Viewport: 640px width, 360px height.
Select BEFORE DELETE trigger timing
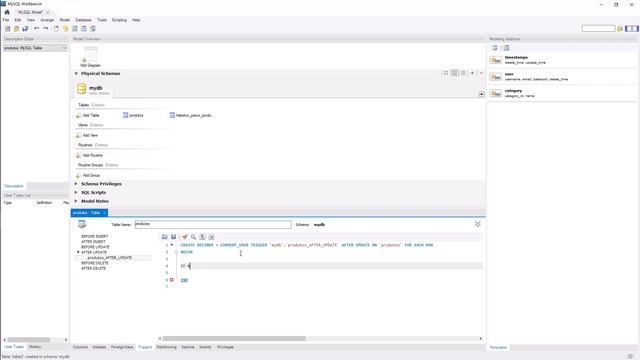point(95,263)
